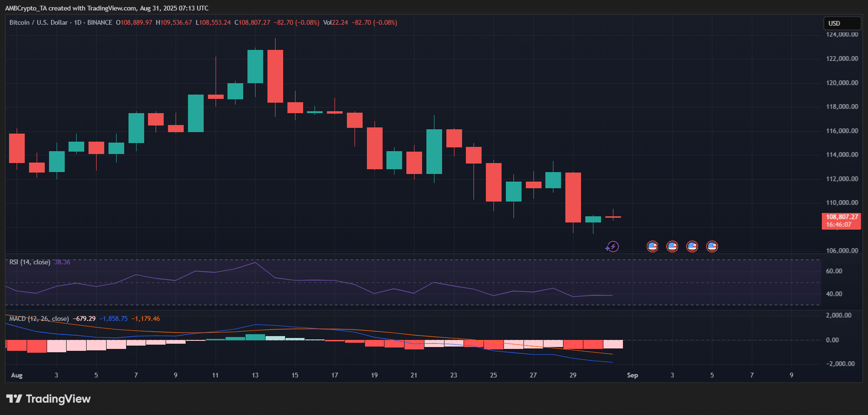Click the RSI value 38.36 in legend
This screenshot has height=415, width=868.
[x=62, y=262]
